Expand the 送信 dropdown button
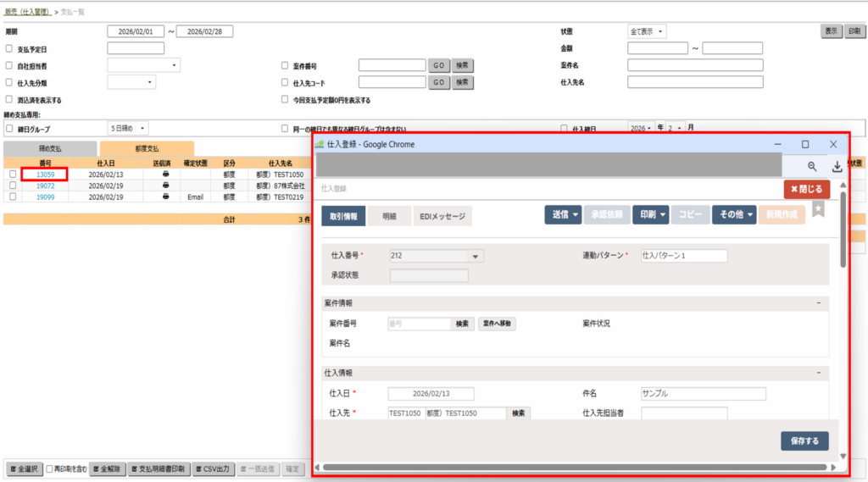Image resolution: width=868 pixels, height=482 pixels. 563,215
